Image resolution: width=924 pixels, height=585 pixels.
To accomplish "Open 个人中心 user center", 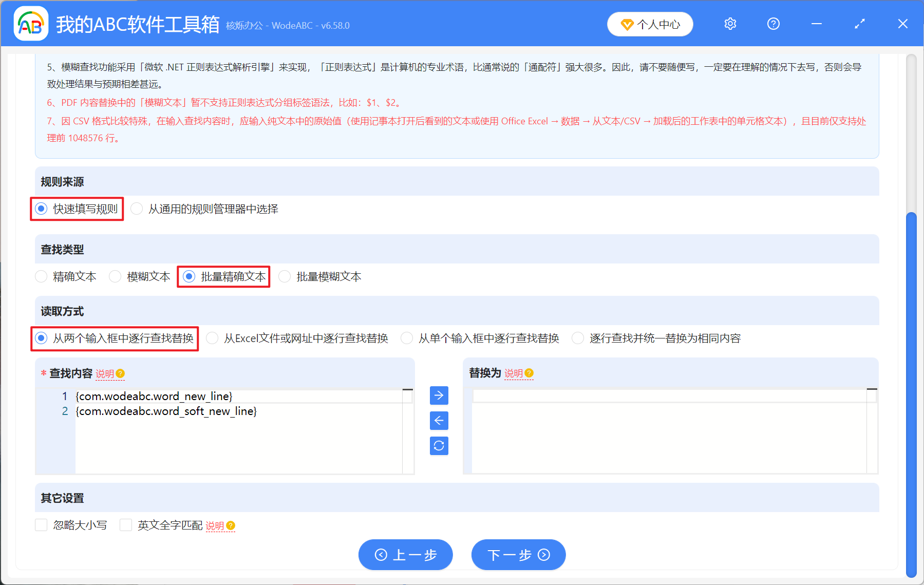I will tap(650, 24).
